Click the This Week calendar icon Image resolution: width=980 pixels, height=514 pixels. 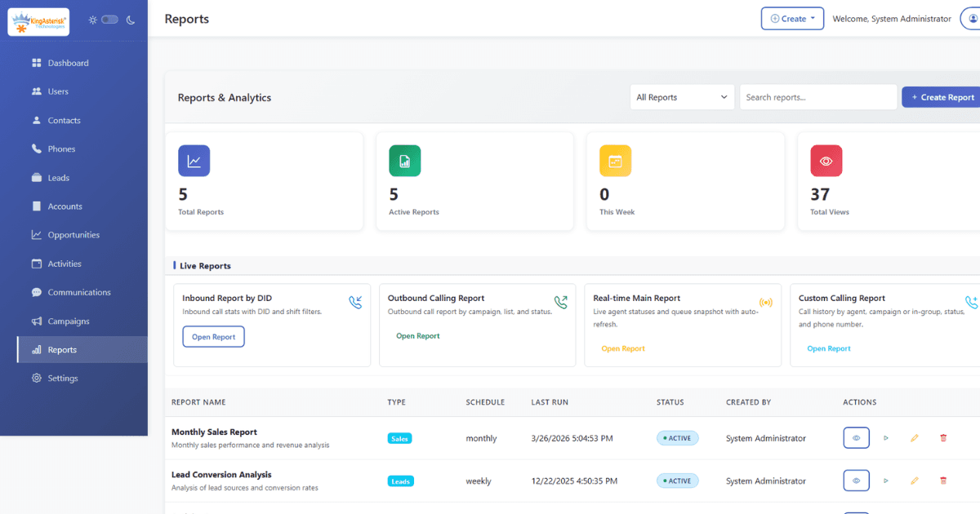(615, 161)
